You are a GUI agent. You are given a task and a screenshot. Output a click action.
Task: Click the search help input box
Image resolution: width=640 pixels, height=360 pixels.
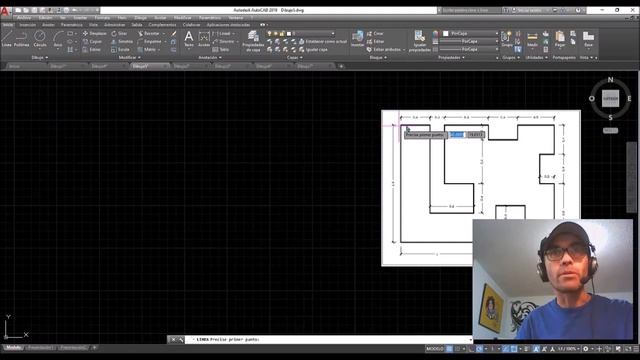tap(470, 10)
